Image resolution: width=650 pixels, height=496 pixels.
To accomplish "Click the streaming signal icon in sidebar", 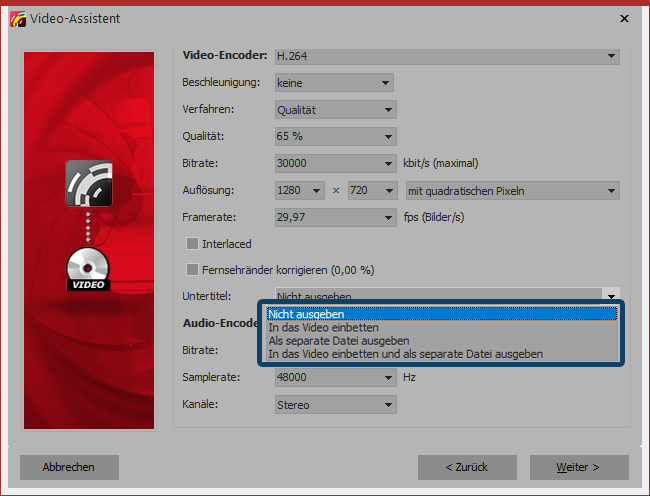I will (88, 182).
